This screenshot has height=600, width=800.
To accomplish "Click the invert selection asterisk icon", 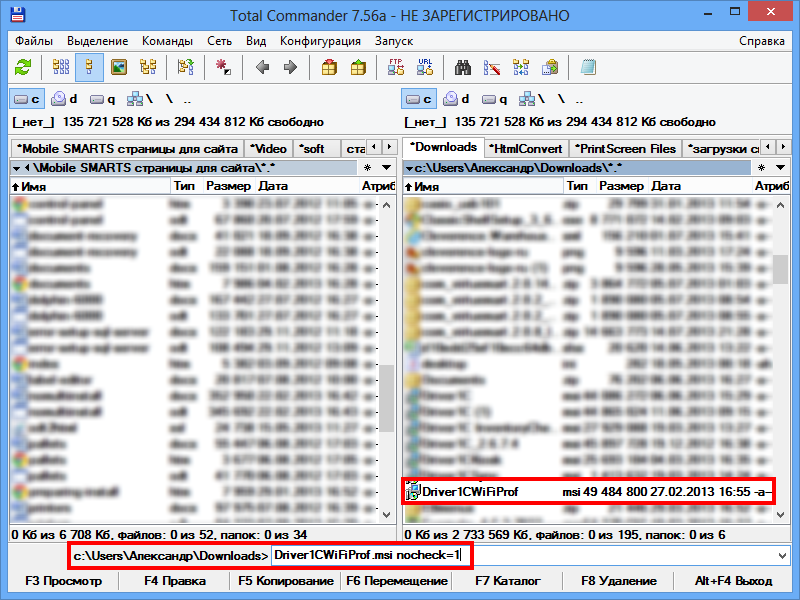I will pos(223,67).
